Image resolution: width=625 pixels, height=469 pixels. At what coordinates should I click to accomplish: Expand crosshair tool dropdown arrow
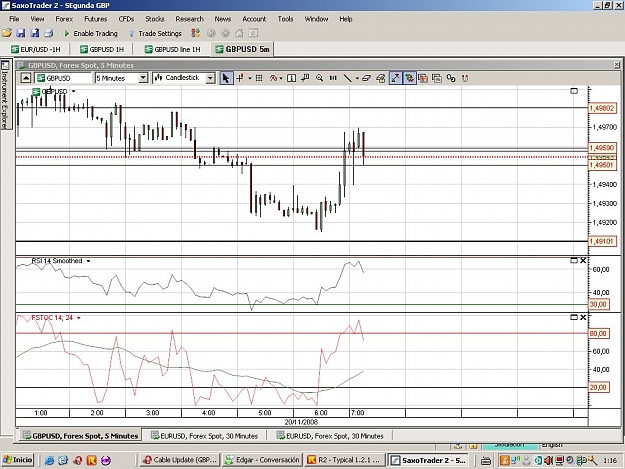tap(250, 78)
